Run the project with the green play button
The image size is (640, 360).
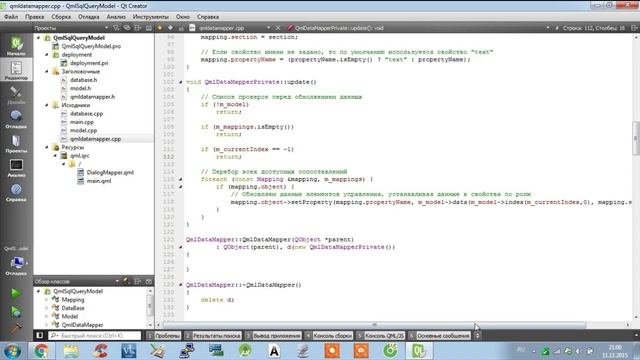[x=16, y=293]
